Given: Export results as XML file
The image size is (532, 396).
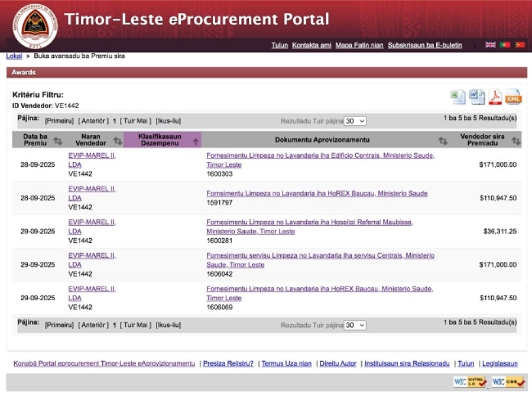Looking at the screenshot, I should coord(514,97).
